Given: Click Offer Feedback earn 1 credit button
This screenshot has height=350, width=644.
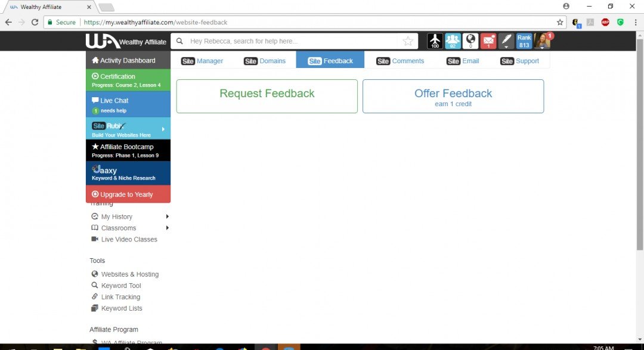Looking at the screenshot, I should [x=453, y=96].
